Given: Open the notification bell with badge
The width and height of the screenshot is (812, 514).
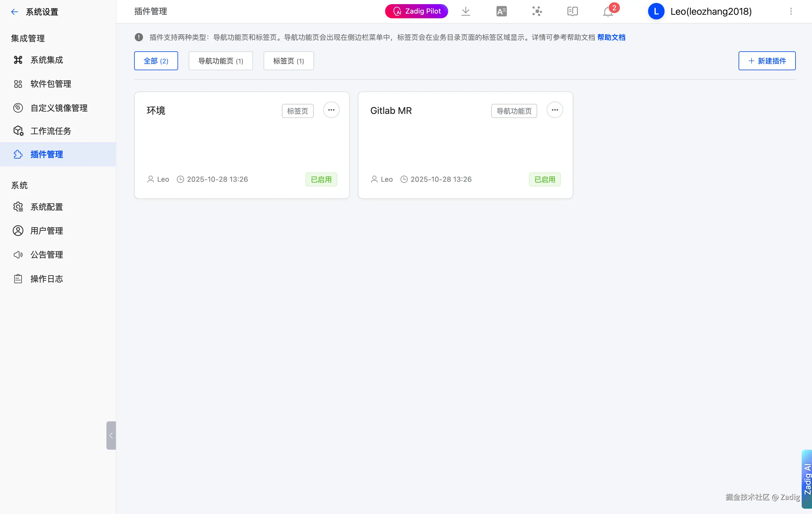Looking at the screenshot, I should click(x=608, y=12).
